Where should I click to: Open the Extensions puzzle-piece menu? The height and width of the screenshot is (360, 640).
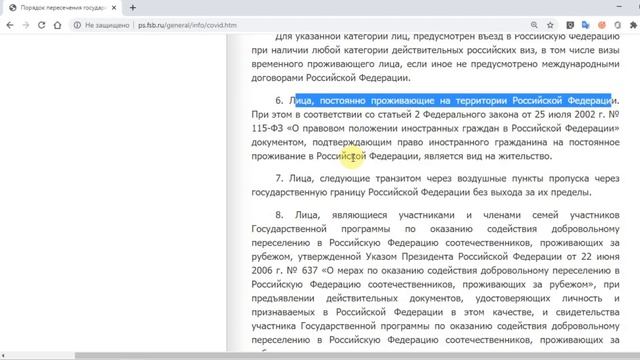pyautogui.click(x=633, y=25)
